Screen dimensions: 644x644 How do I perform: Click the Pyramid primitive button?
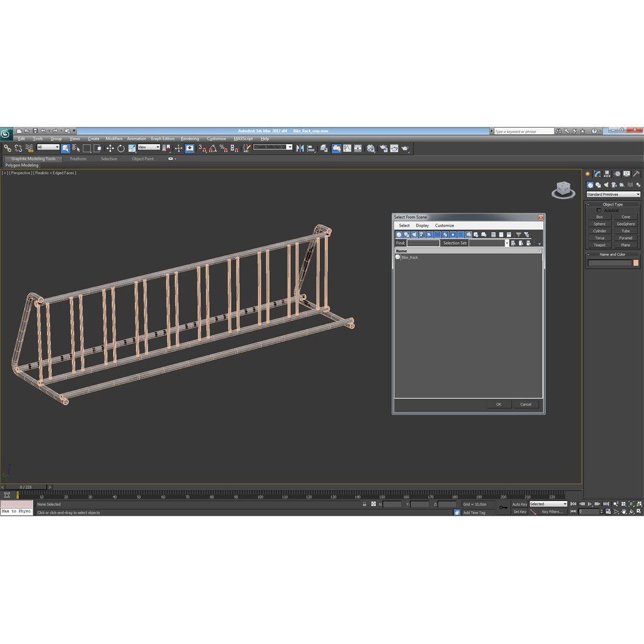pos(626,238)
